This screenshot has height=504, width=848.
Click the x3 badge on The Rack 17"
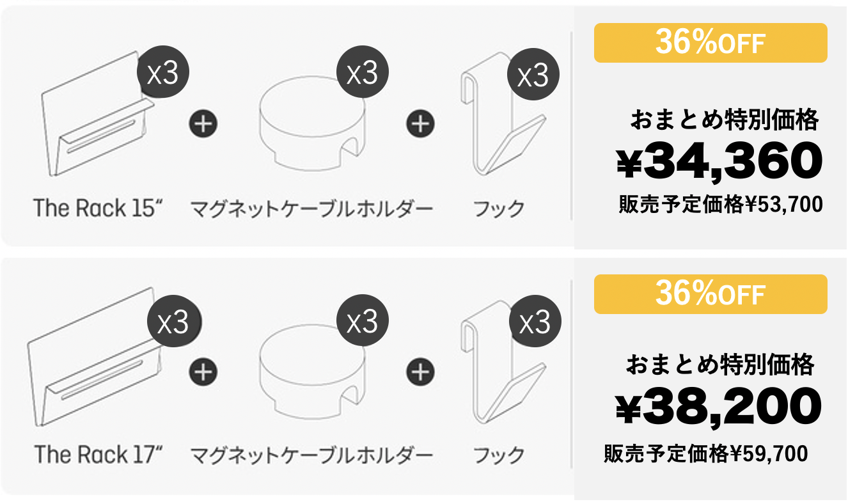click(173, 323)
